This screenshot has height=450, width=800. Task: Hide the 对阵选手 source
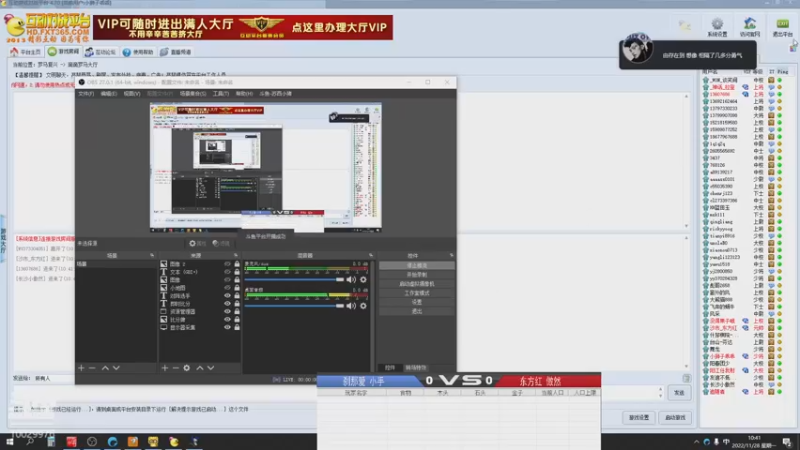pos(227,296)
